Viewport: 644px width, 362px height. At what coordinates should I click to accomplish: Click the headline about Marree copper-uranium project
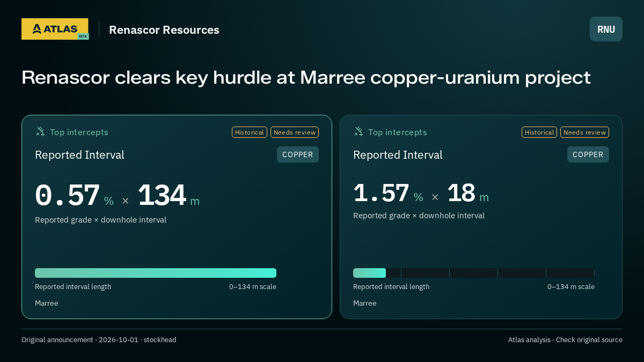[x=306, y=77]
